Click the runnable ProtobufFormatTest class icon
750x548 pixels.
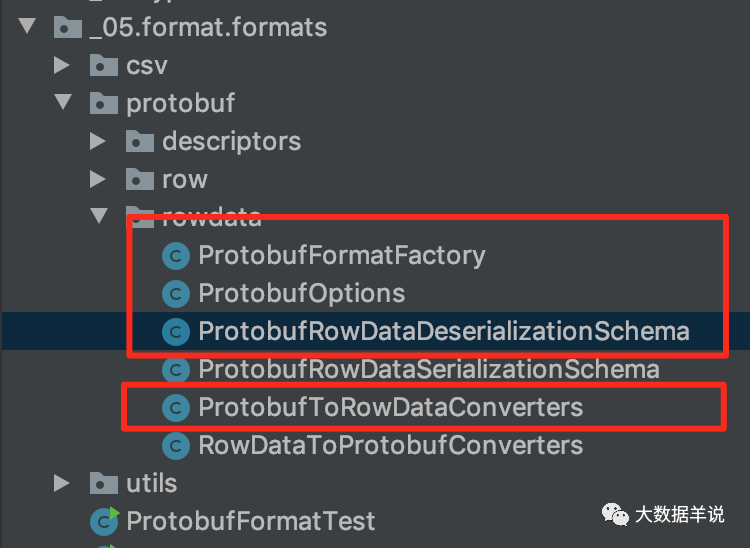[x=104, y=521]
